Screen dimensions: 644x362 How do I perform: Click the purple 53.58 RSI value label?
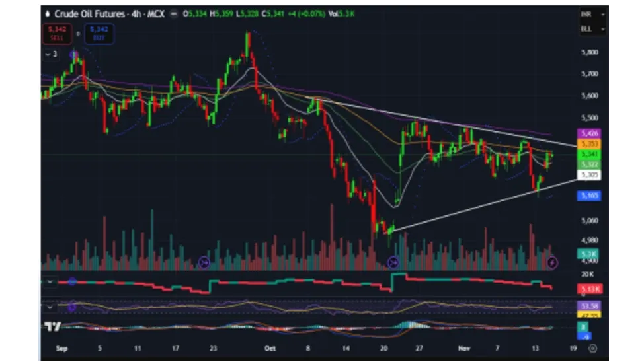click(x=589, y=306)
